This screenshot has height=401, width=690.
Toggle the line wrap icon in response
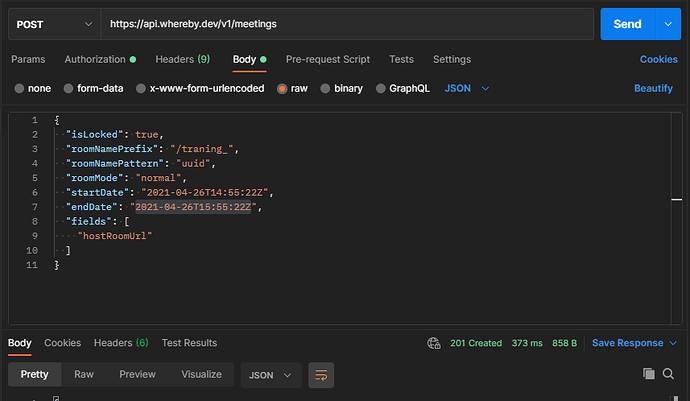click(321, 375)
